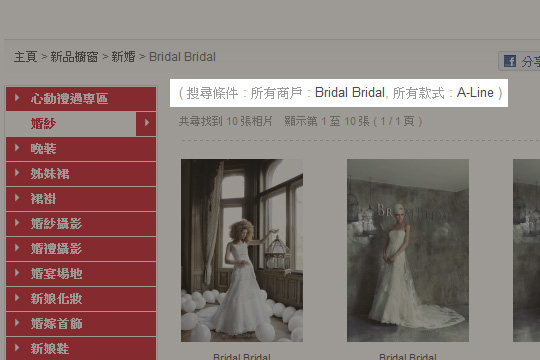This screenshot has width=540, height=360.
Task: Expand the arrow next to 裙褂
Action: pos(17,198)
